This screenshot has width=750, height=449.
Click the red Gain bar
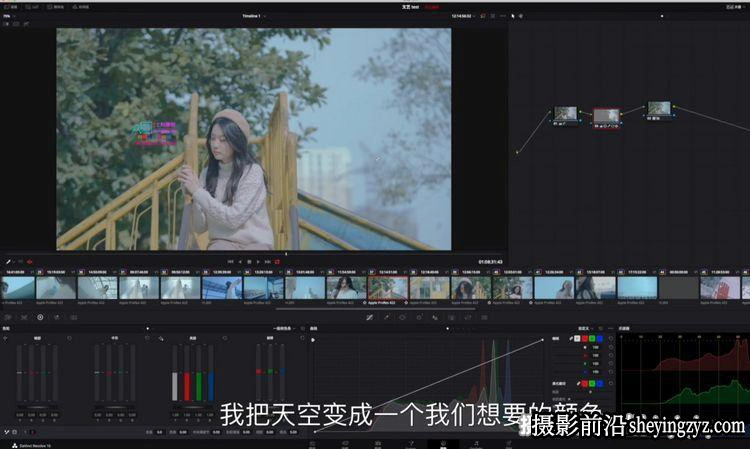click(x=187, y=386)
